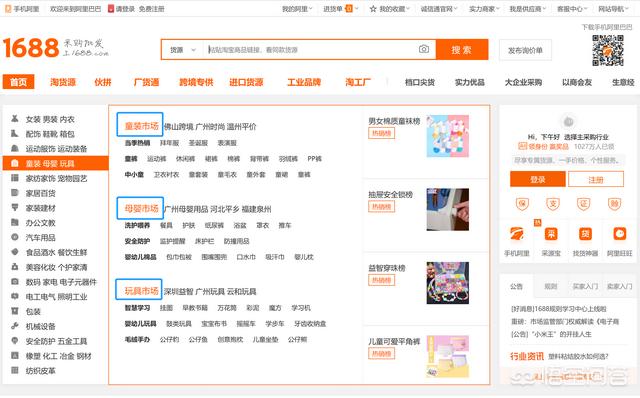Click the 美容化妆 个护家清 category icon
The width and height of the screenshot is (640, 398).
coord(15,267)
